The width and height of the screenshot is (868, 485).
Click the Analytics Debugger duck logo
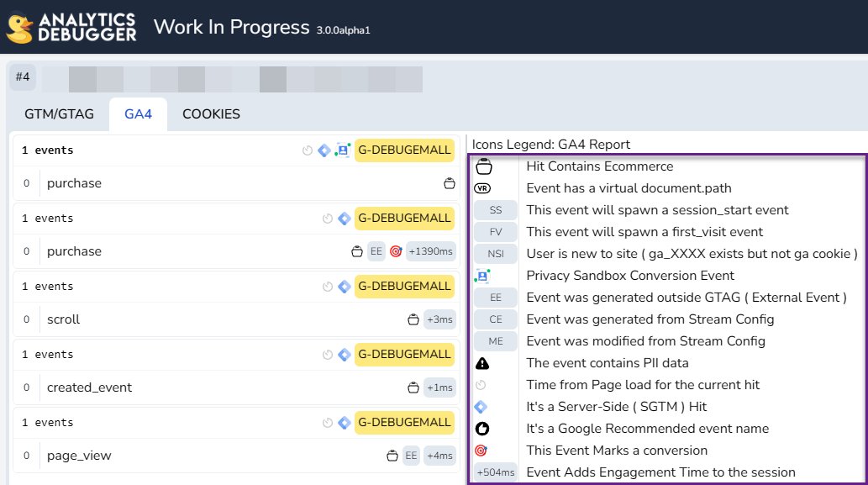coord(19,28)
